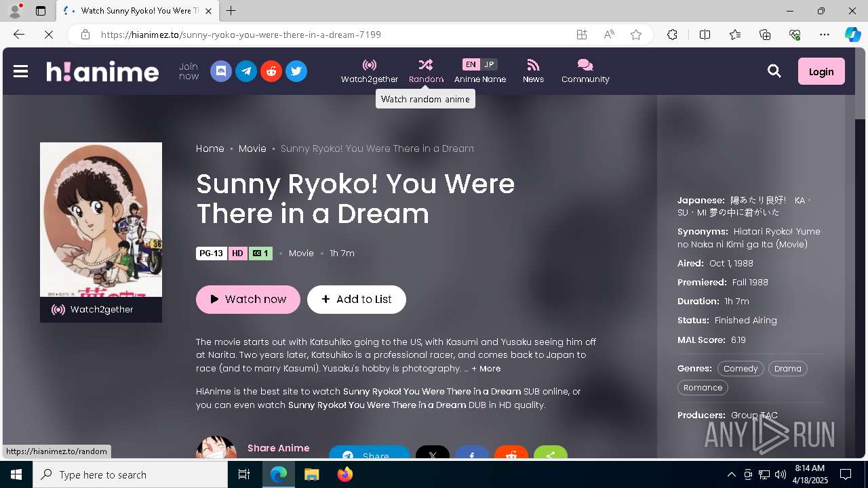This screenshot has height=488, width=868.
Task: Share the anime on Facebook
Action: pos(472,453)
